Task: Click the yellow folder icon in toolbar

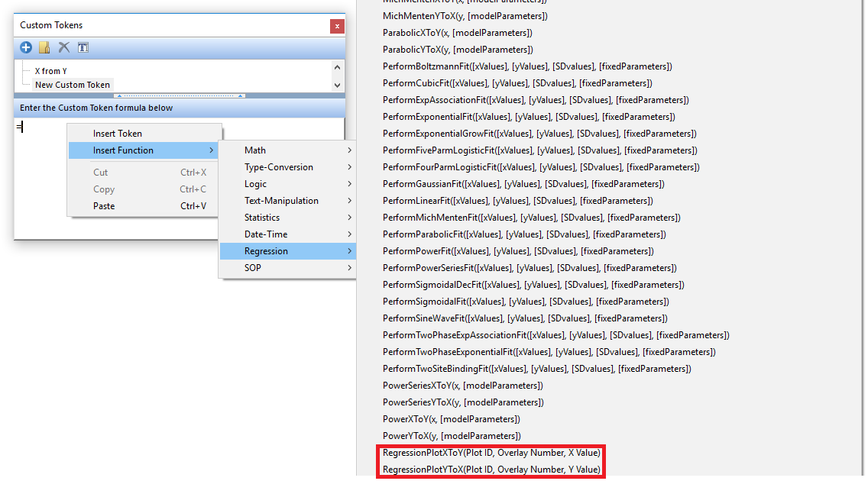Action: coord(45,47)
